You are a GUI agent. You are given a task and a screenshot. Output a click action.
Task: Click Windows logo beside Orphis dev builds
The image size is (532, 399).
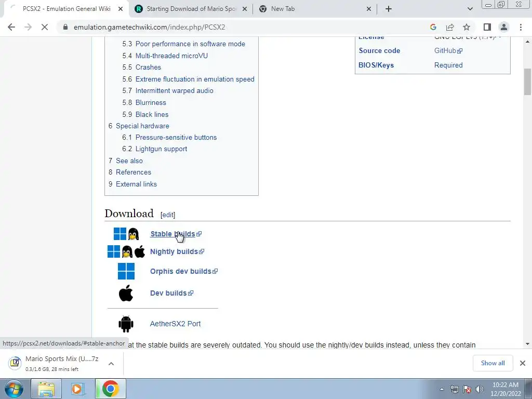click(x=126, y=271)
